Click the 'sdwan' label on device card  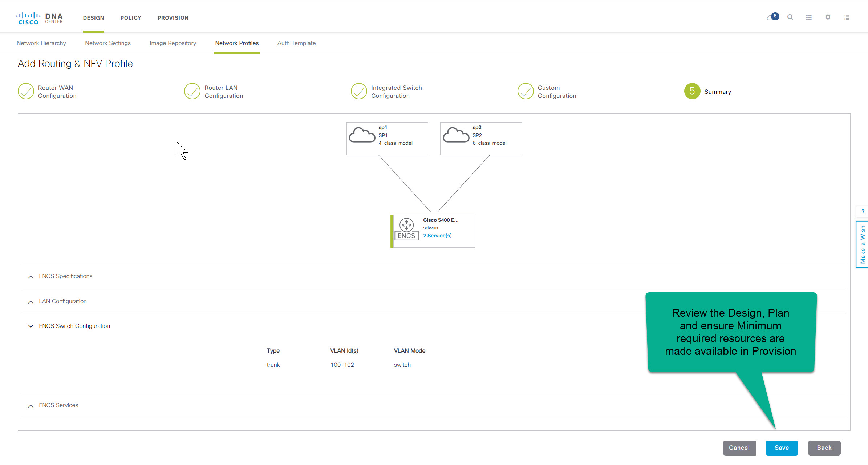pos(430,228)
